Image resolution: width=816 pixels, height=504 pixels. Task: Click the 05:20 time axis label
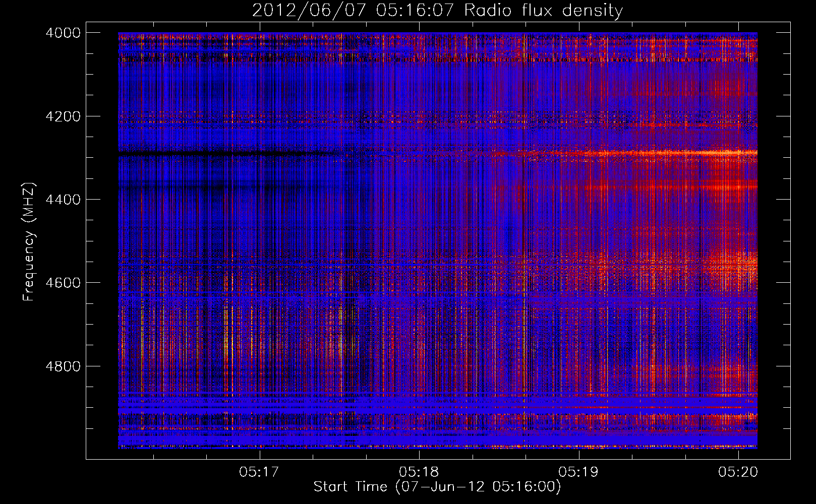click(x=738, y=472)
